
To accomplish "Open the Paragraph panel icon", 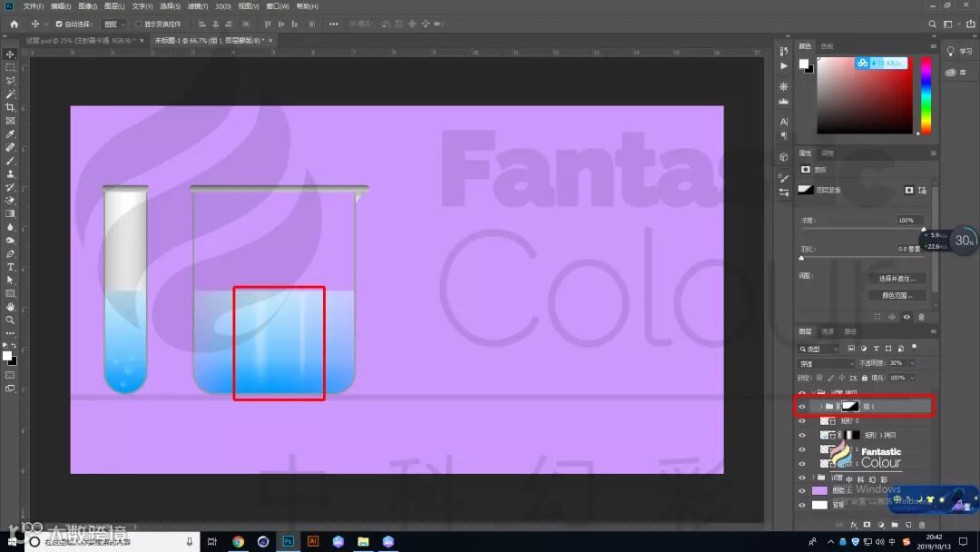I will click(x=784, y=135).
